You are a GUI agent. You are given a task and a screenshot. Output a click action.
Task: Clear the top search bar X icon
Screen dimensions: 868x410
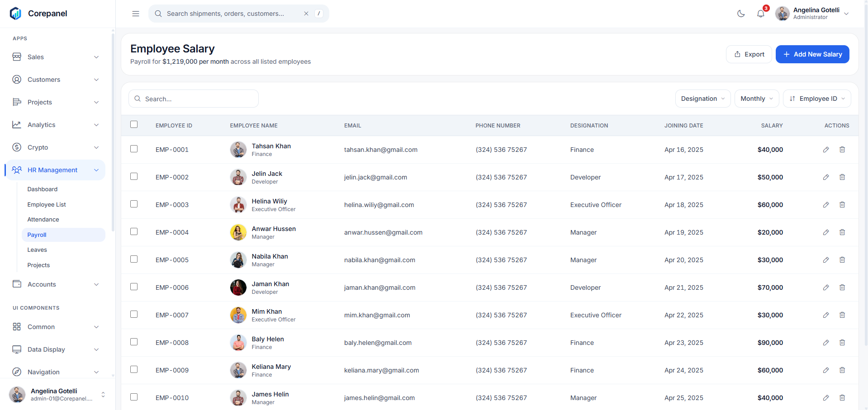click(306, 14)
